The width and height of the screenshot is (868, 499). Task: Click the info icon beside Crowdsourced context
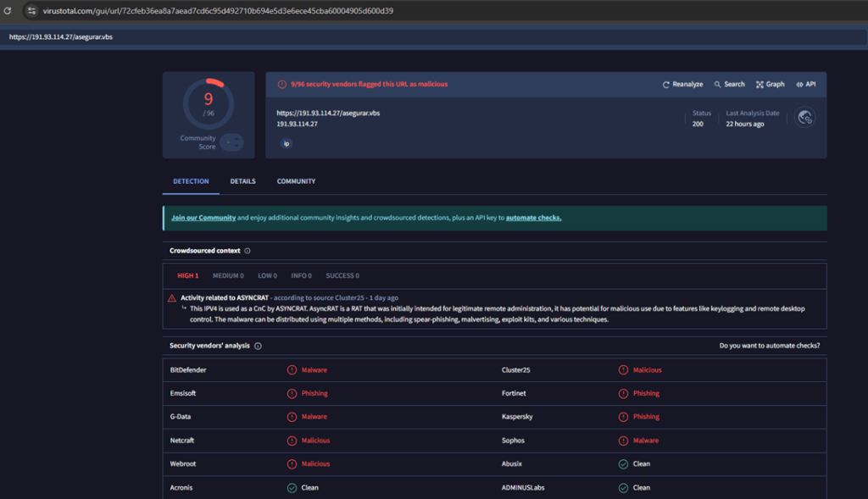[248, 251]
